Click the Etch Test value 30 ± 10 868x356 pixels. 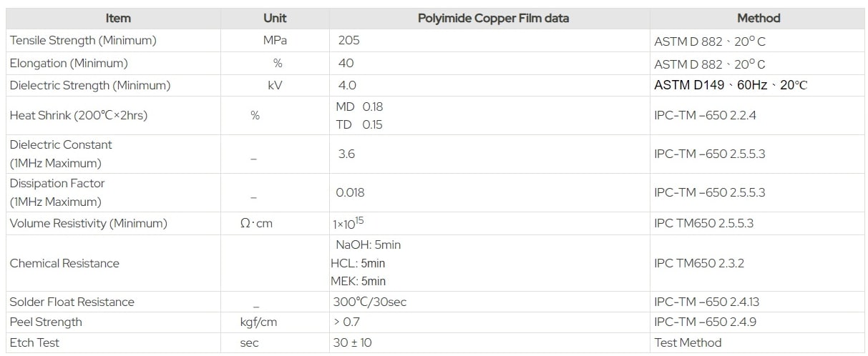352,343
